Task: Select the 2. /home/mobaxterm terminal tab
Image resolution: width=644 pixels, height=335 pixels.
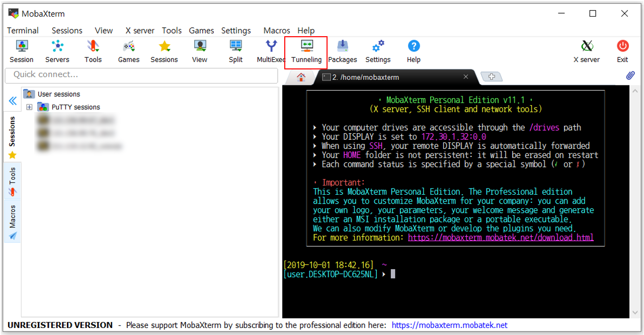Action: click(395, 77)
